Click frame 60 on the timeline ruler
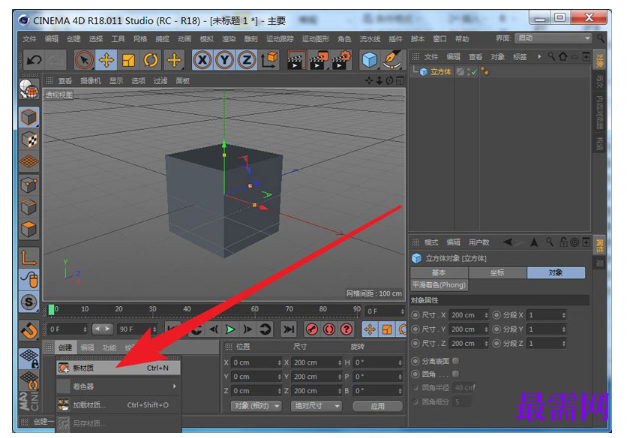628x438 pixels. (255, 309)
